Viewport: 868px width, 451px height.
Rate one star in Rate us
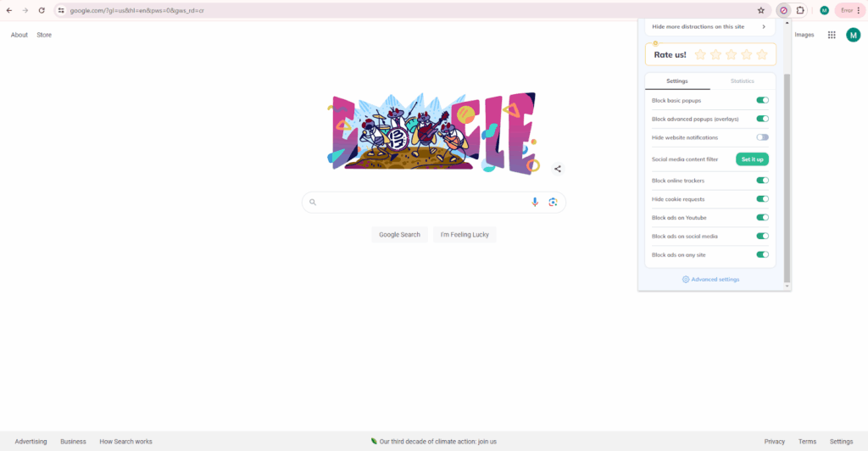pyautogui.click(x=700, y=55)
